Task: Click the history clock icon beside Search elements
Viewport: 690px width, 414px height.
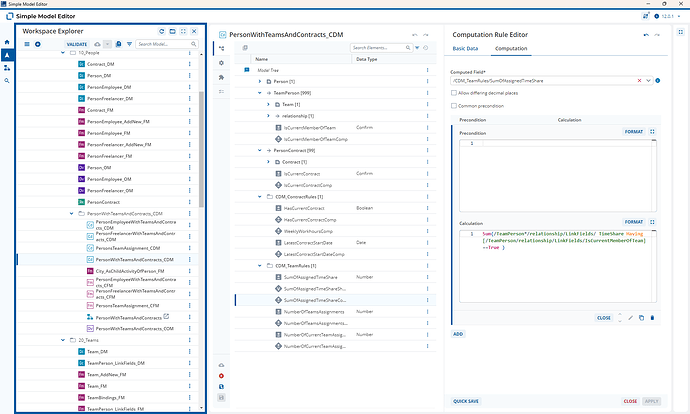Action: click(426, 48)
